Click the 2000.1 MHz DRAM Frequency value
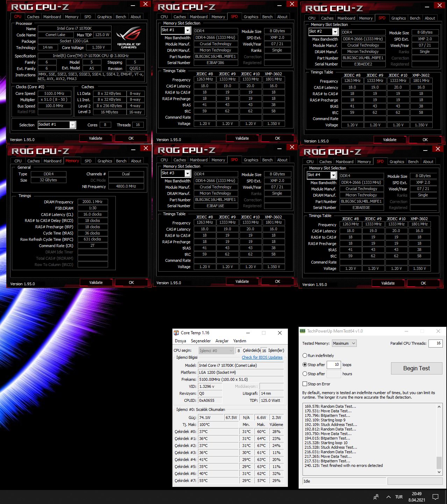Viewport: 447px width, 504px height. tap(92, 202)
